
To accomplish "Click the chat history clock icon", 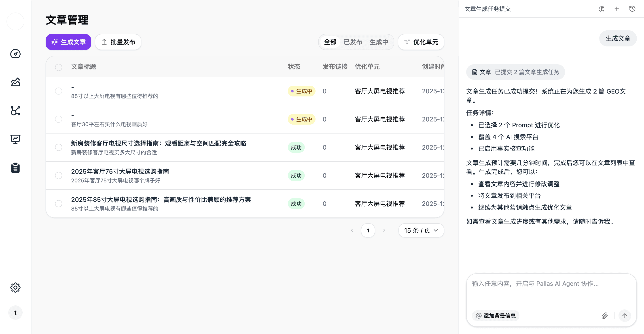I will 632,9.
